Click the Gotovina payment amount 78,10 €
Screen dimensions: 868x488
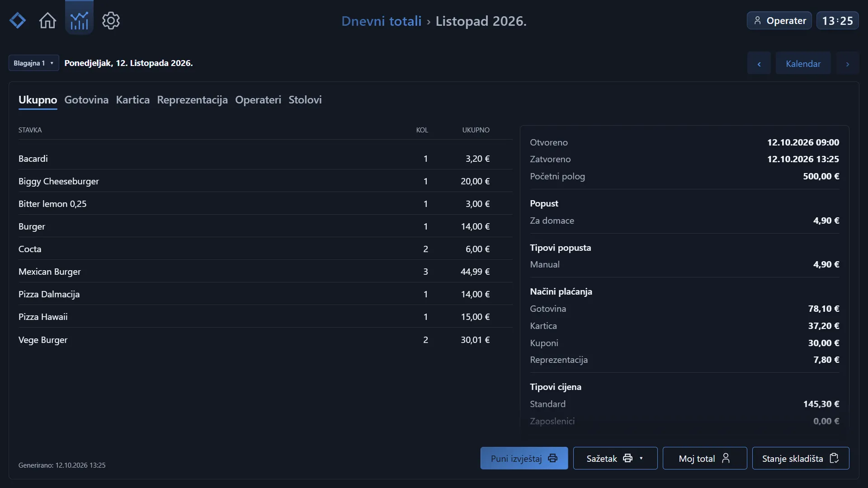coord(823,309)
